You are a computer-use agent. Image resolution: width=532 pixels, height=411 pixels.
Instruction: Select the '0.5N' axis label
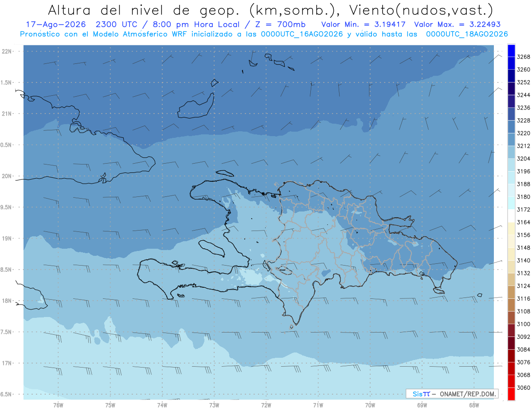coord(6,145)
